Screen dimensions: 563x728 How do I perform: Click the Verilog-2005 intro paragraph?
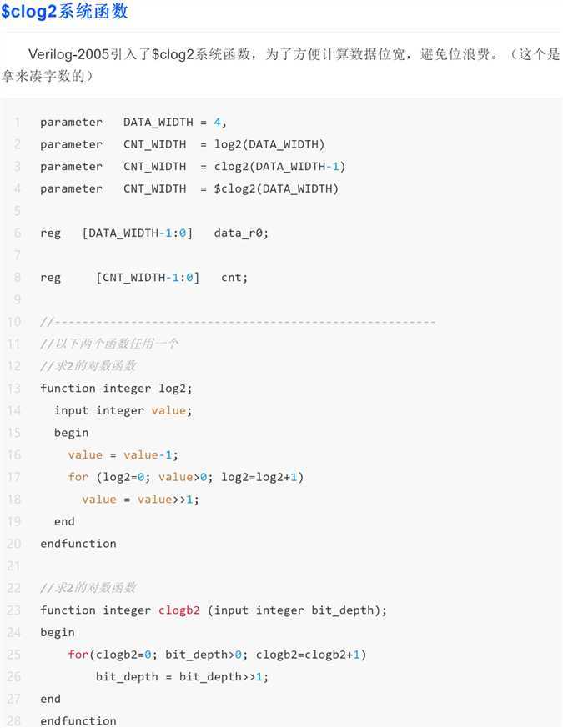pos(280,64)
